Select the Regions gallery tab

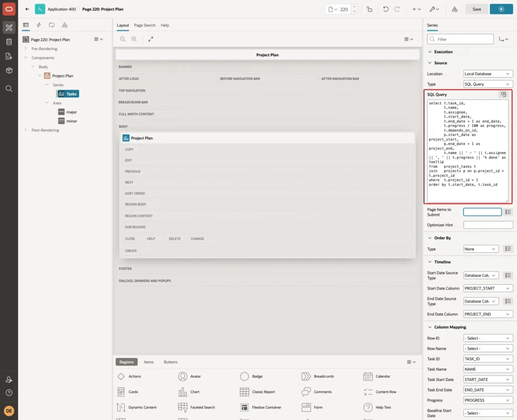click(x=126, y=361)
